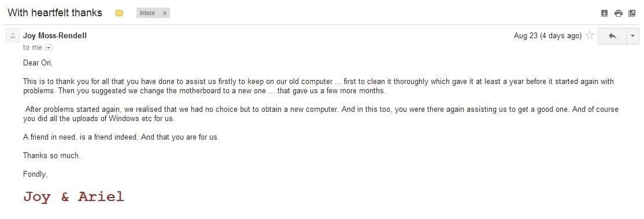Viewport: 644px width, 219px height.
Task: Show details with the arrow next to "to me"
Action: tap(49, 48)
